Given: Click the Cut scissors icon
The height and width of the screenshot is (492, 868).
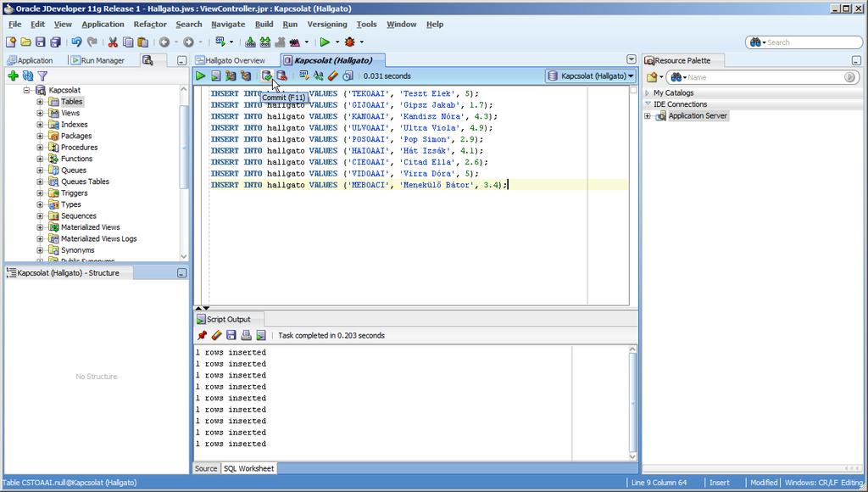Looking at the screenshot, I should [113, 42].
